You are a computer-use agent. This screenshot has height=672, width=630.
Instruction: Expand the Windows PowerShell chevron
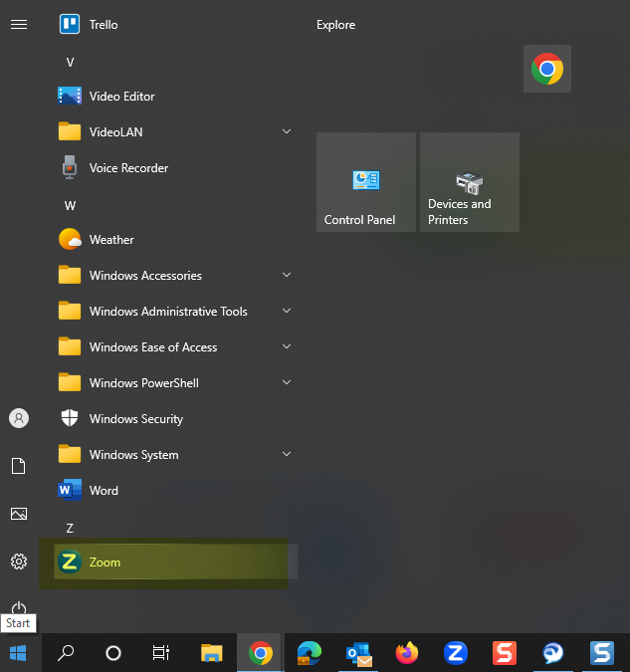tap(287, 382)
